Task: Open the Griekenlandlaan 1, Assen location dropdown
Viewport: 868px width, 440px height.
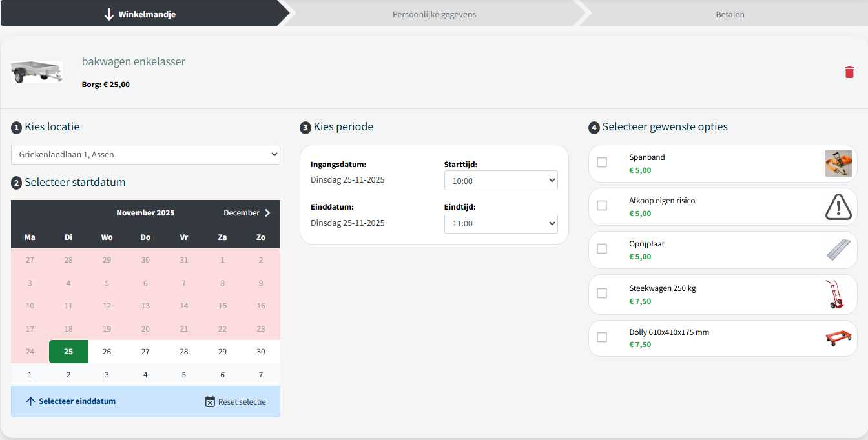Action: click(x=145, y=155)
